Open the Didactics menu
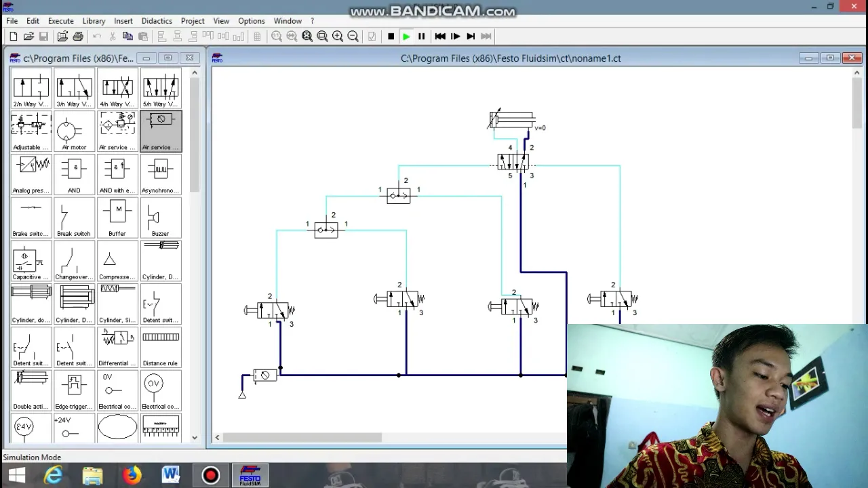This screenshot has height=488, width=868. tap(157, 21)
